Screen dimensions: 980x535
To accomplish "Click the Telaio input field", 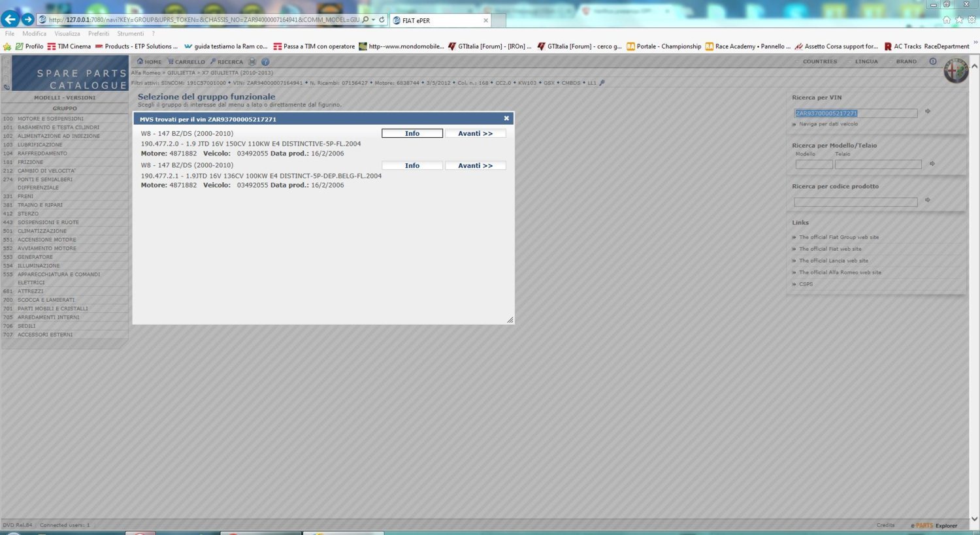I will [x=878, y=165].
